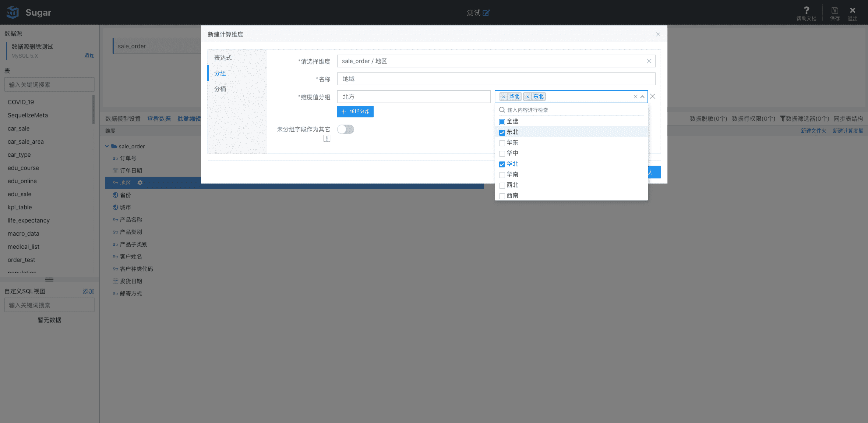The image size is (868, 423).
Task: Collapse the group values dropdown arrow
Action: pos(642,97)
